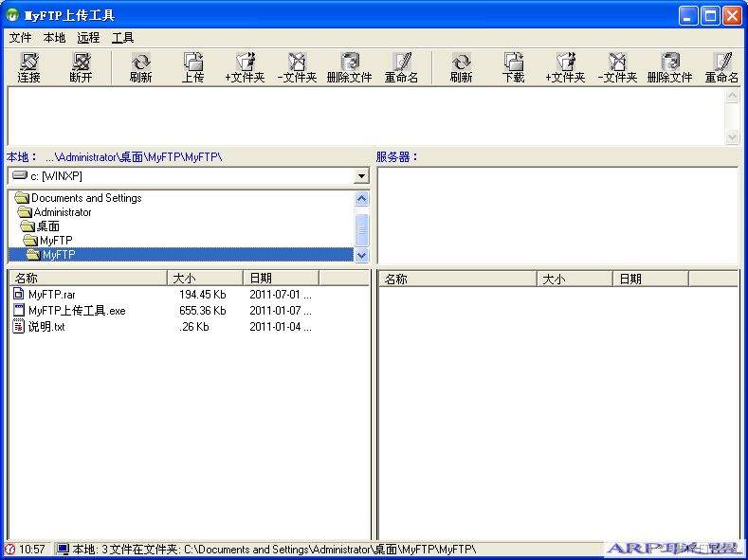The image size is (748, 560).
Task: Open the c: [WINXP] drive dropdown
Action: tap(361, 176)
